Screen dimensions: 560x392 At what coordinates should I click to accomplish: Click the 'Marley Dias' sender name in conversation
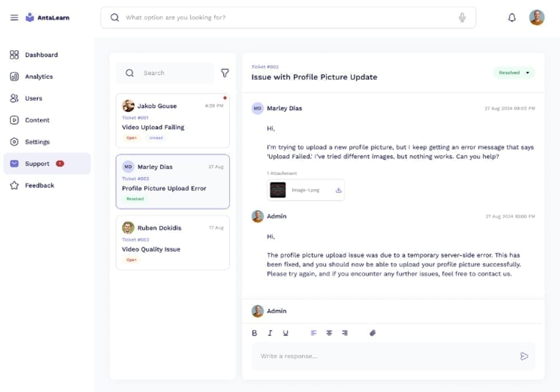point(284,108)
